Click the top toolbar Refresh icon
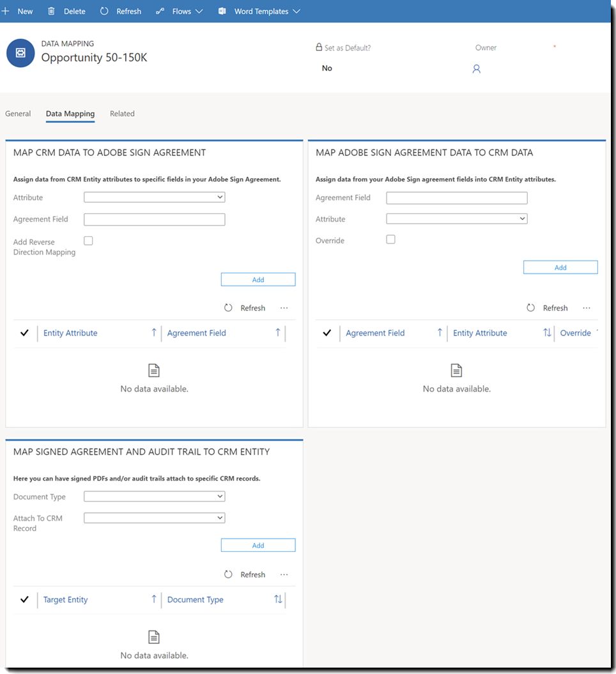Image resolution: width=616 pixels, height=674 pixels. [x=104, y=11]
